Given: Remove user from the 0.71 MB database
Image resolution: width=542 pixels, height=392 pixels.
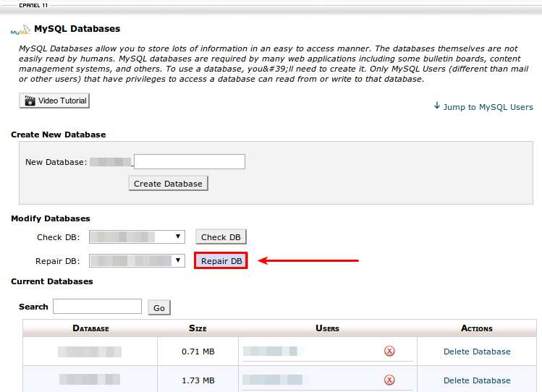Looking at the screenshot, I should point(389,351).
